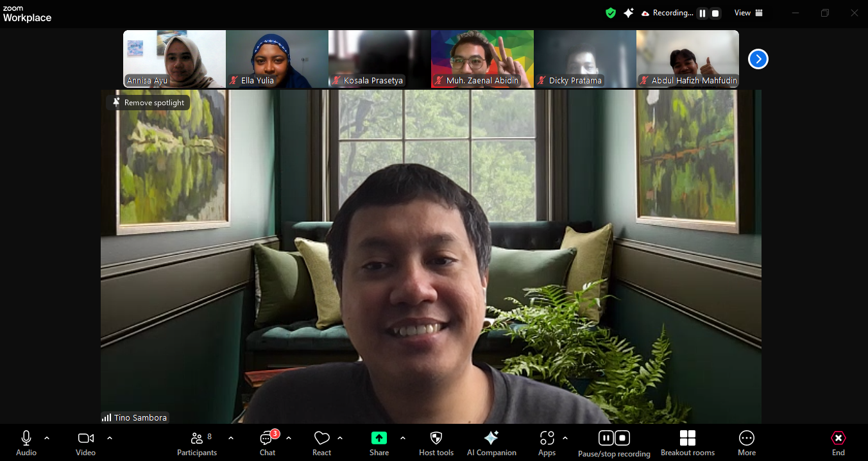This screenshot has width=868, height=461.
Task: Expand participants options arrow
Action: tap(231, 438)
